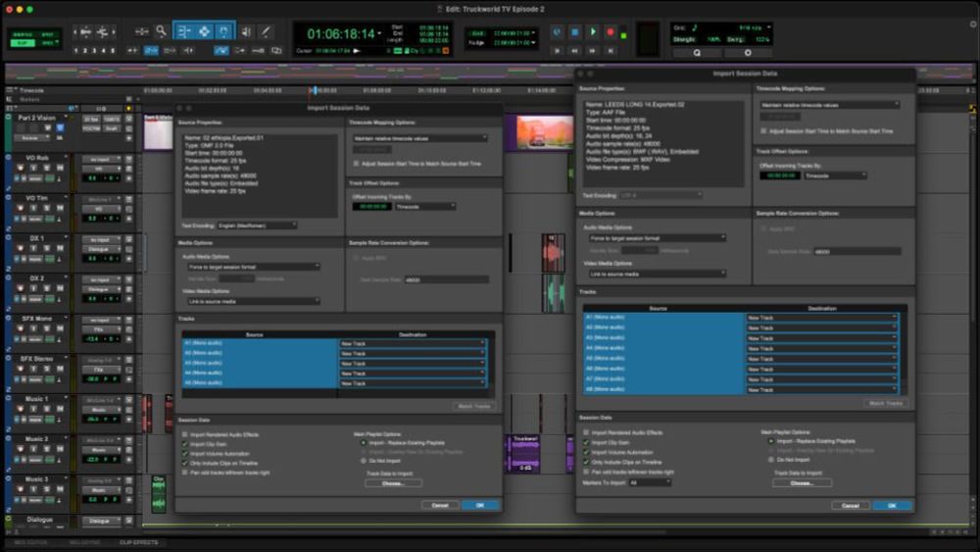The image size is (980, 552).
Task: Select A3 (Mono audio) source row, left dialog
Action: click(x=260, y=363)
